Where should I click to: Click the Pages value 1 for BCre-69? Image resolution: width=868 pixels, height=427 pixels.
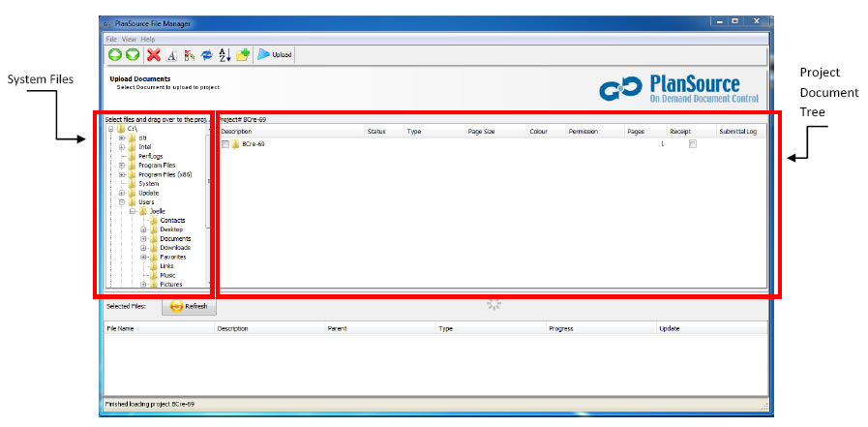[662, 144]
